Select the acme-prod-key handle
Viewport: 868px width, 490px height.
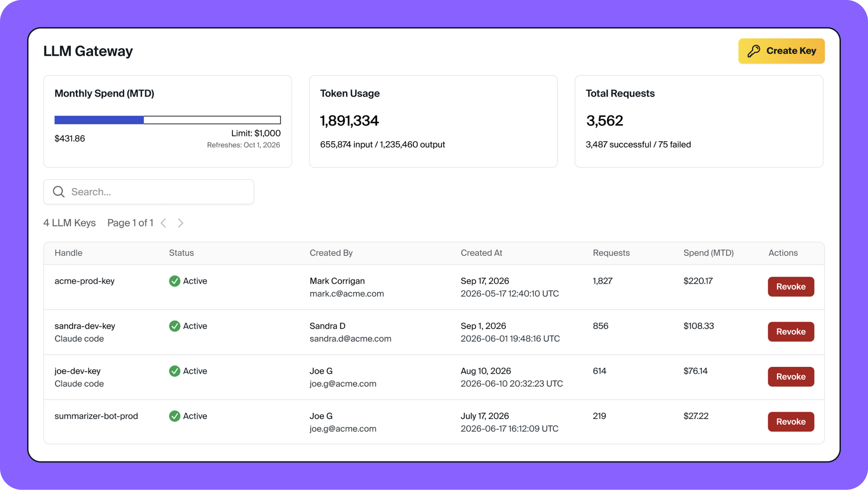pos(84,281)
